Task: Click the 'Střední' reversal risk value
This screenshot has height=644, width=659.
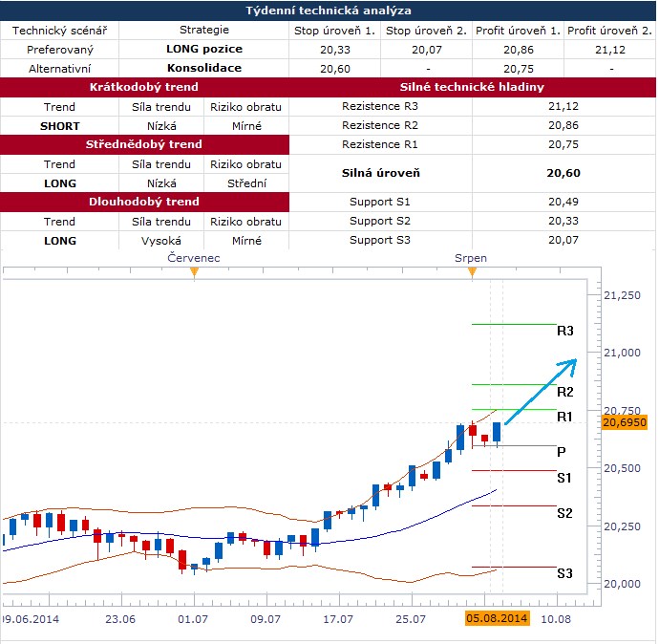Action: click(x=246, y=183)
